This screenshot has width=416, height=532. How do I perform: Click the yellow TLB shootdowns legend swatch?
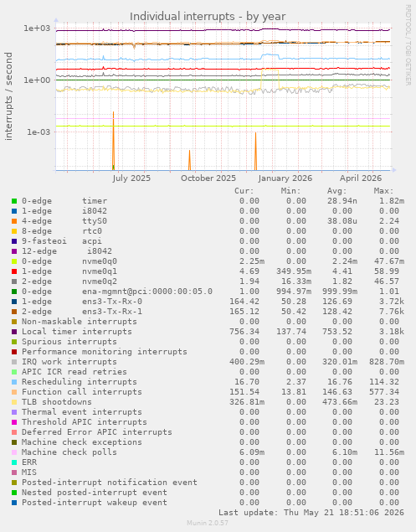coord(14,402)
